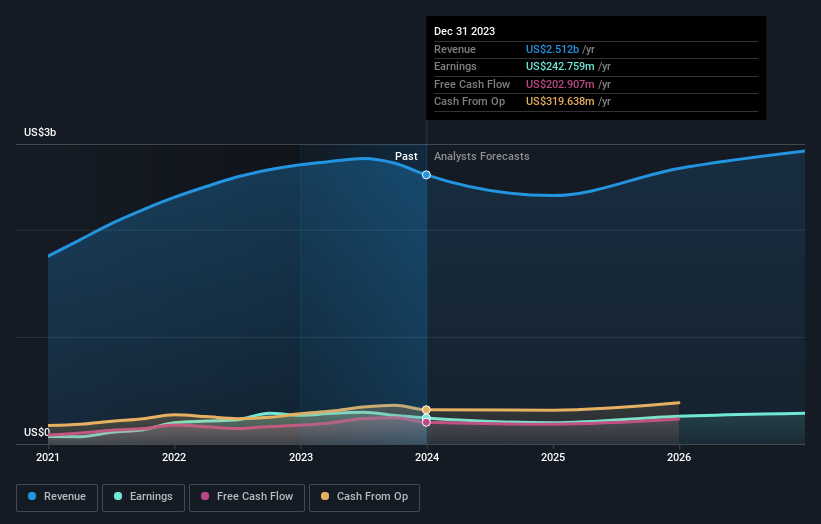The height and width of the screenshot is (524, 821).
Task: Toggle the Earnings legend series
Action: click(x=143, y=497)
